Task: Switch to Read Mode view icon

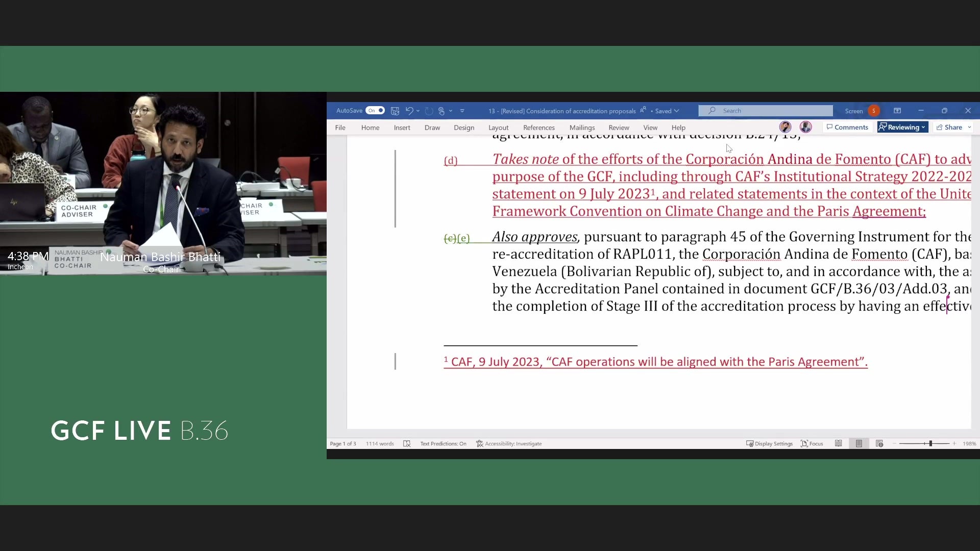Action: click(839, 444)
